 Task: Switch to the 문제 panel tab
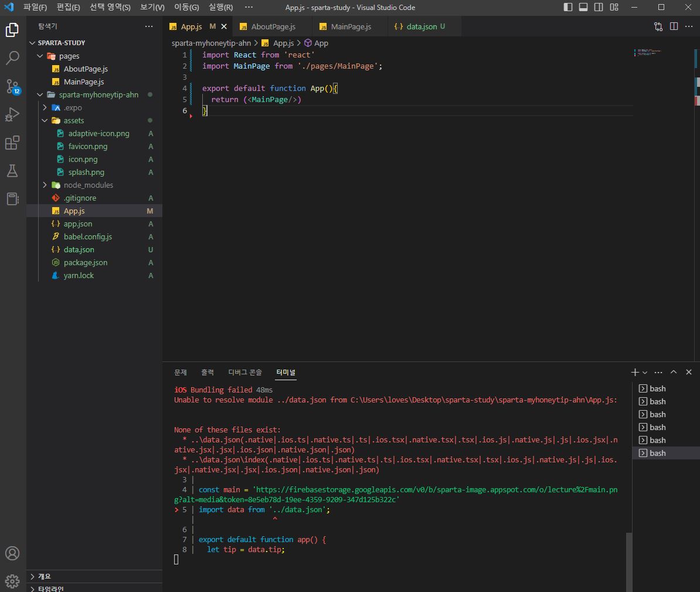point(181,372)
